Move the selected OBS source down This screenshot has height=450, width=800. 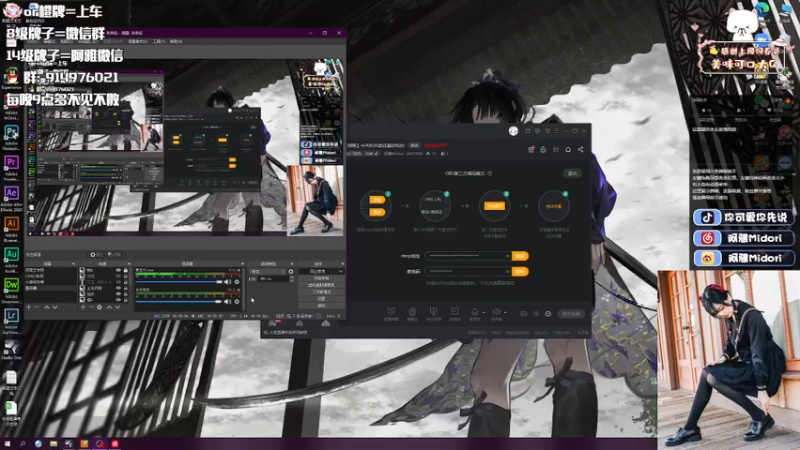click(x=117, y=307)
